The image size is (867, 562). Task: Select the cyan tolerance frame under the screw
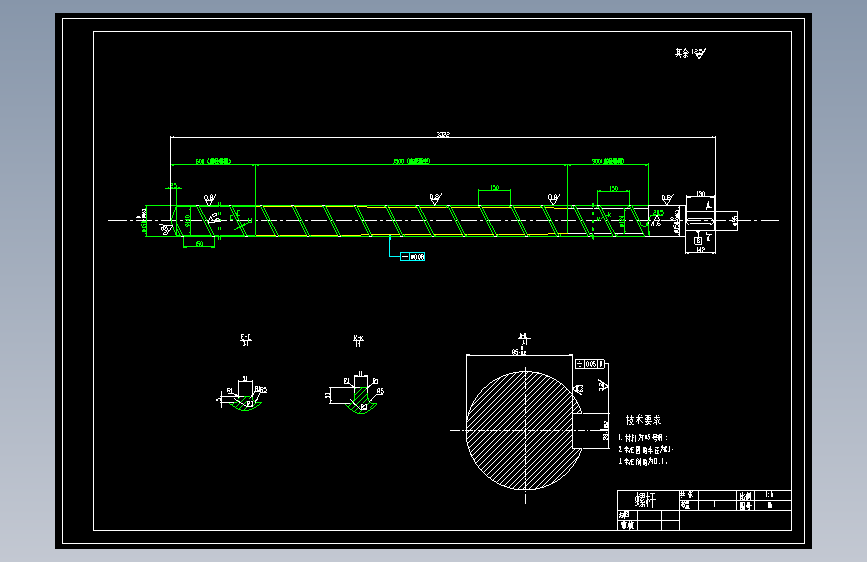click(412, 257)
